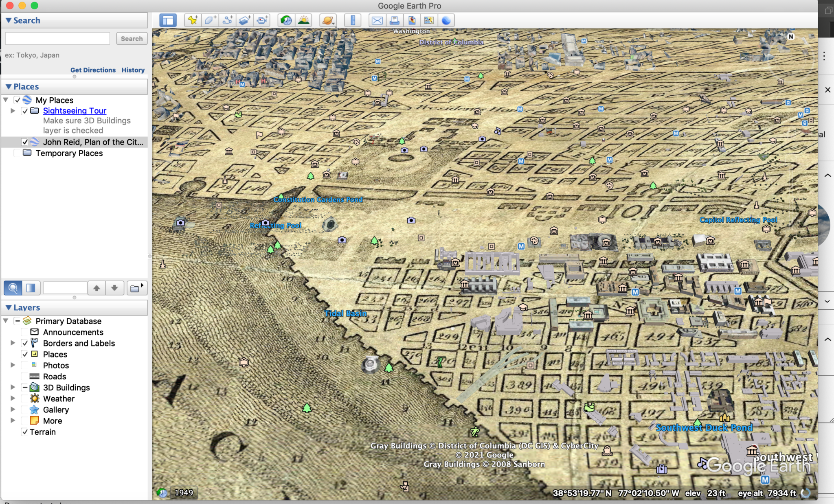Toggle the Borders and Labels layer checkbox

click(x=25, y=343)
